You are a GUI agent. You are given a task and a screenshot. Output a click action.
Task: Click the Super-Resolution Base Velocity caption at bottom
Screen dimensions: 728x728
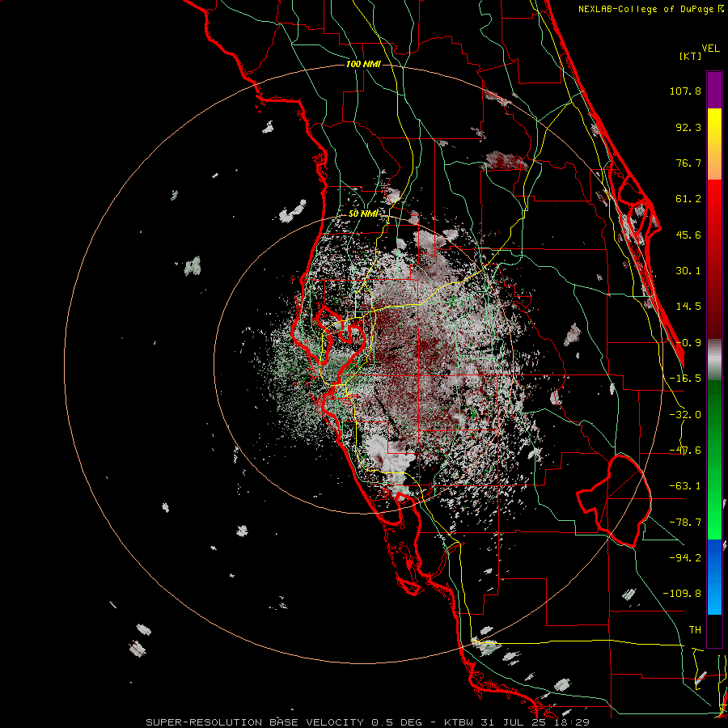368,722
